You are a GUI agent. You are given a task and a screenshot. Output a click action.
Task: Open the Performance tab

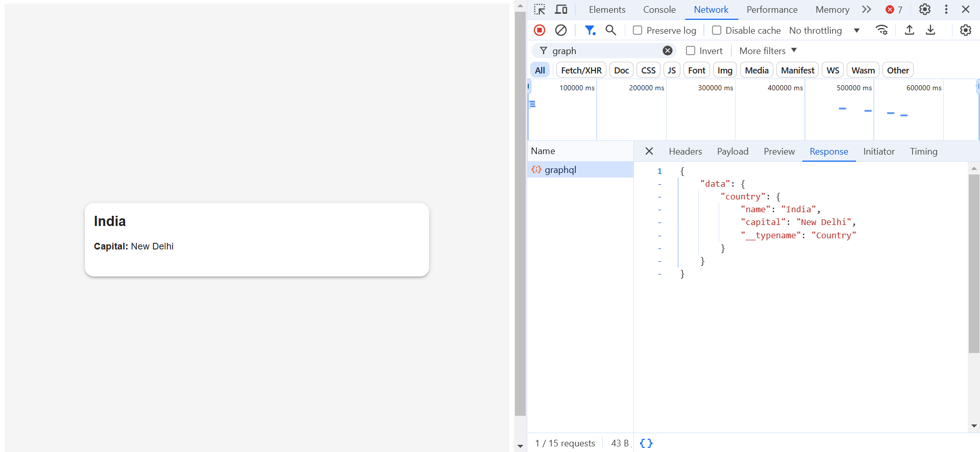[772, 10]
